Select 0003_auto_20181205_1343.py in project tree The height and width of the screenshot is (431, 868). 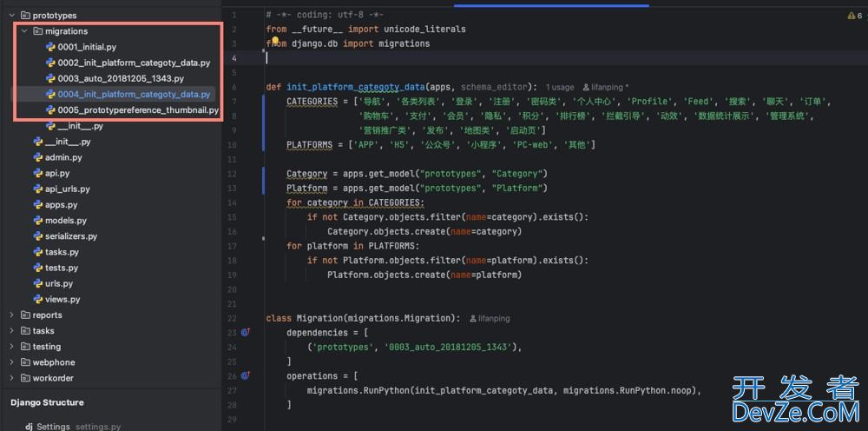(120, 78)
